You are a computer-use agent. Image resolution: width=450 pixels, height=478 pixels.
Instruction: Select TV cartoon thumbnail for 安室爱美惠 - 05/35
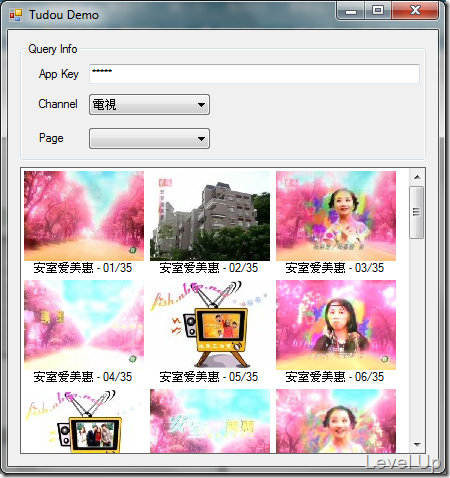coord(210,325)
